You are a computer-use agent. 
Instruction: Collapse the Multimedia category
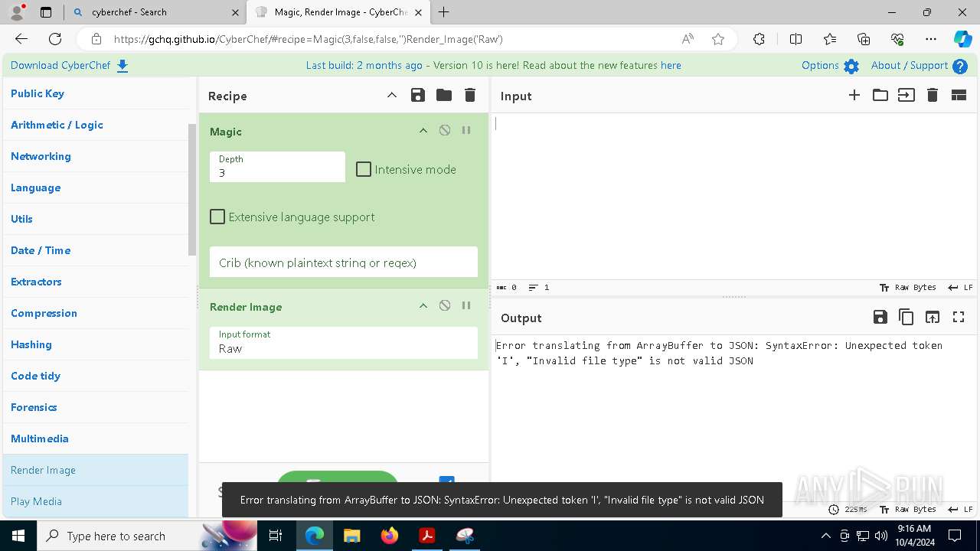click(x=96, y=439)
